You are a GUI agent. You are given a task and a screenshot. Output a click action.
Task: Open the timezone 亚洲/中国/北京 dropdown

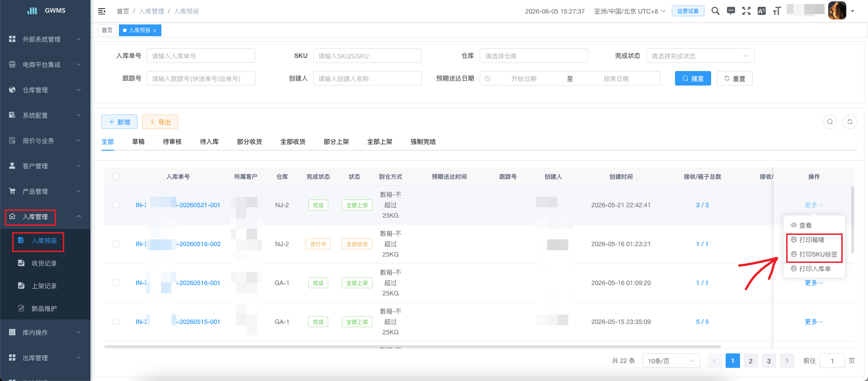(630, 11)
